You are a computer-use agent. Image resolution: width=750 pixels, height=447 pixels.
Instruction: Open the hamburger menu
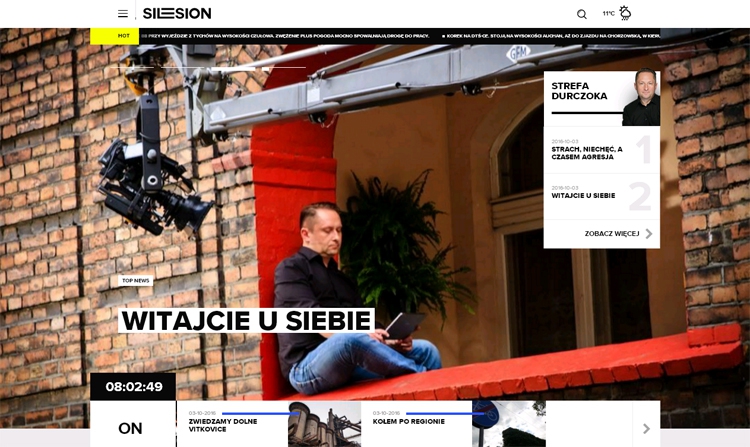[x=123, y=14]
